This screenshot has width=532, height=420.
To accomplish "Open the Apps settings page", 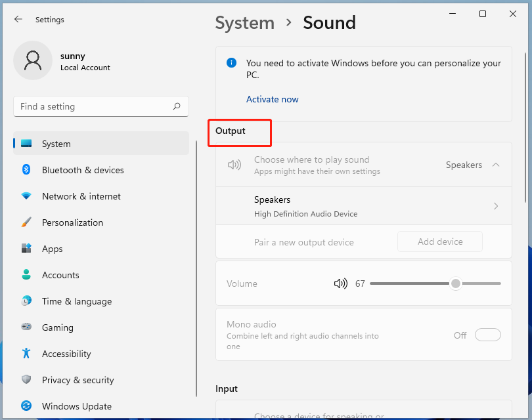I will pos(53,249).
